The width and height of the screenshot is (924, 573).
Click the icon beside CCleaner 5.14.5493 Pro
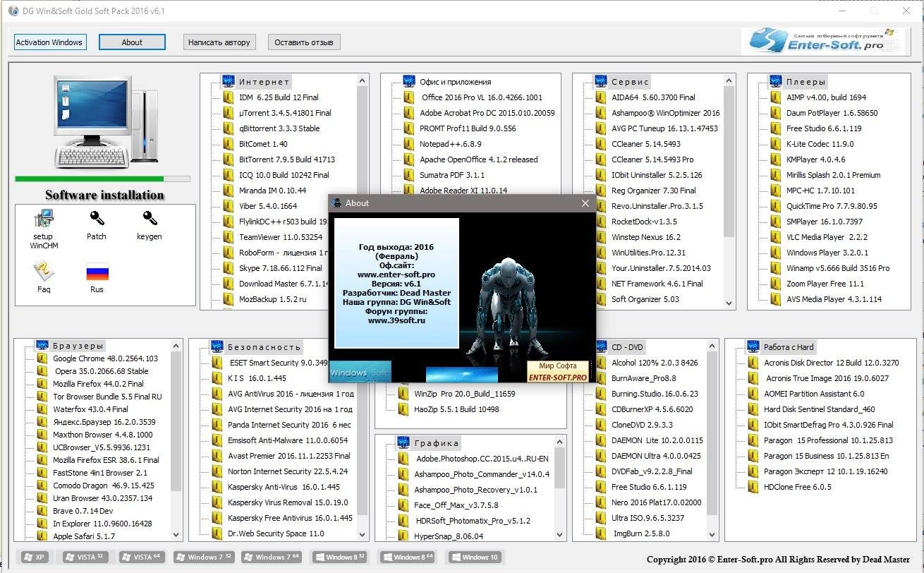(x=600, y=159)
